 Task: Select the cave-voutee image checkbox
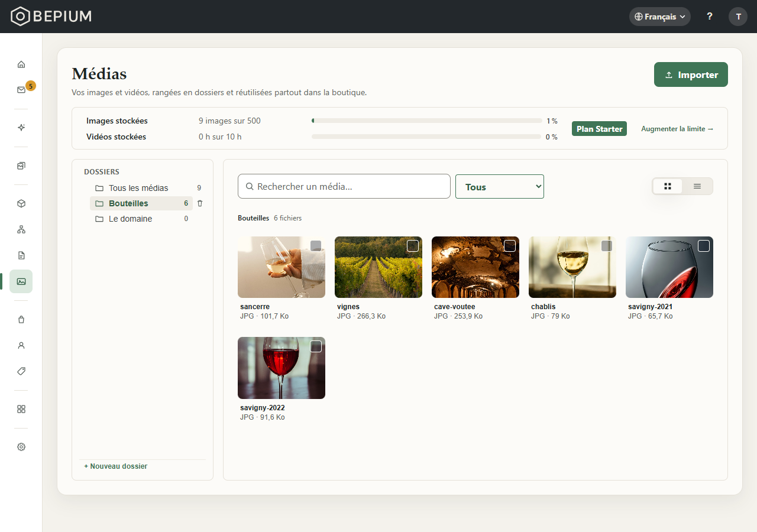510,246
